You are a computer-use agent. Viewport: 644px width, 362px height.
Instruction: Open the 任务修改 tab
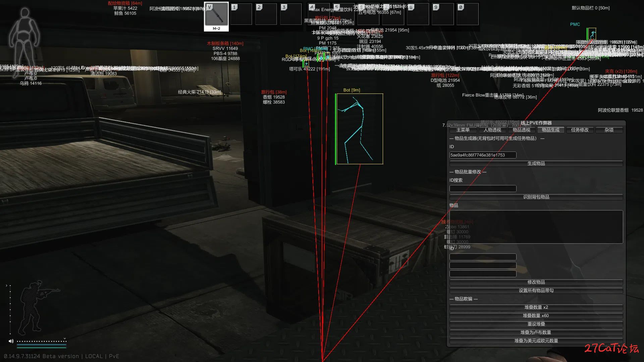pos(580,130)
